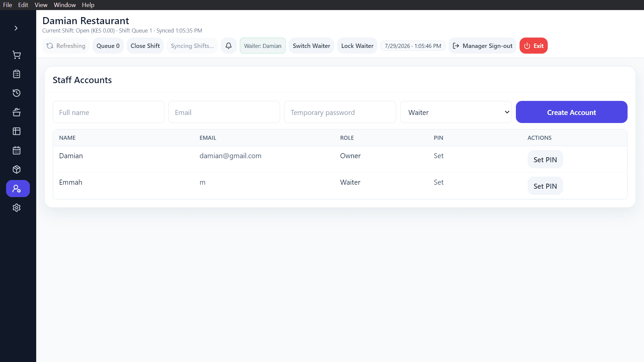
Task: Click the date and time display
Action: [x=413, y=46]
